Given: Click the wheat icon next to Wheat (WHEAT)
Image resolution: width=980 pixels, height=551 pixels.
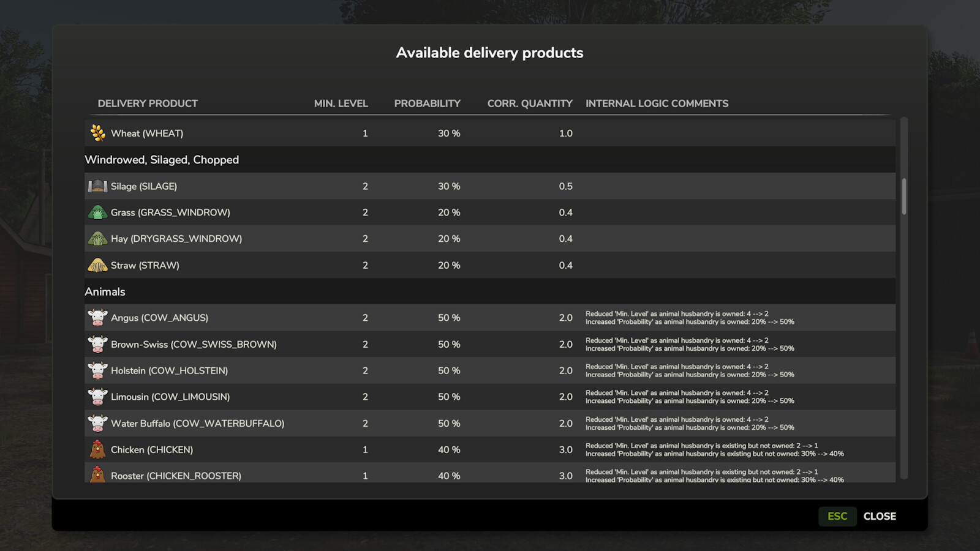Looking at the screenshot, I should pos(98,133).
